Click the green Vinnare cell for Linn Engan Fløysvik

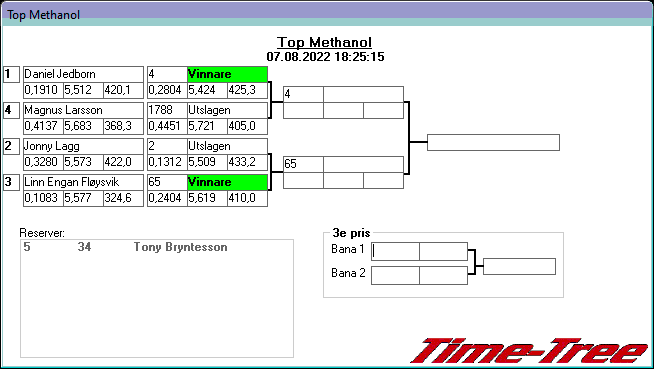coord(227,182)
